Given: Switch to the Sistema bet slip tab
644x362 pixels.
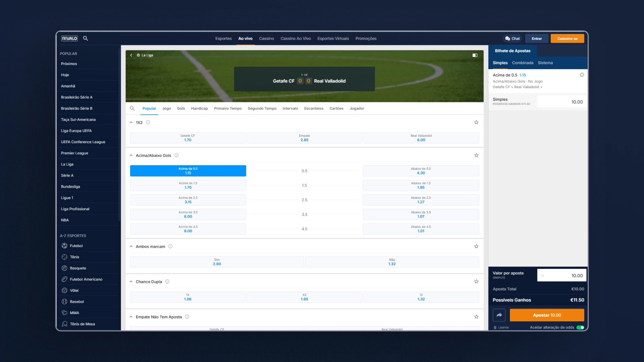Looking at the screenshot, I should [545, 63].
